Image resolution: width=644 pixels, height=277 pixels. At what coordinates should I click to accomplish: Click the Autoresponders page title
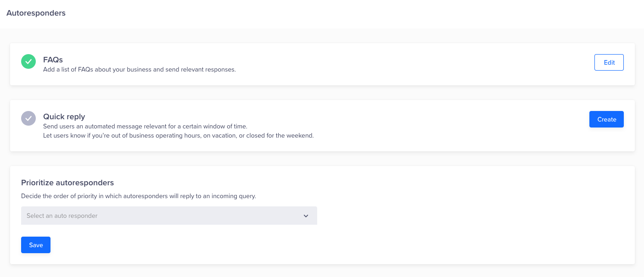coord(36,13)
